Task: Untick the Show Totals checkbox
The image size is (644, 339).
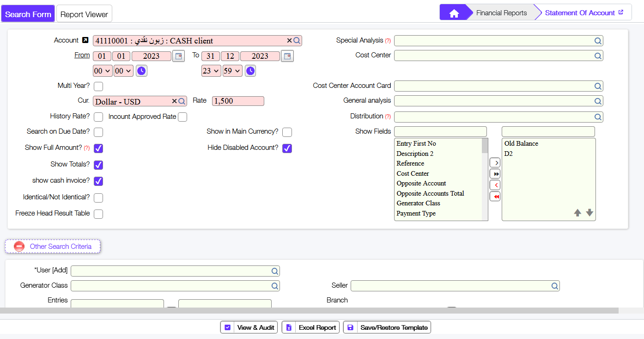Action: 98,165
